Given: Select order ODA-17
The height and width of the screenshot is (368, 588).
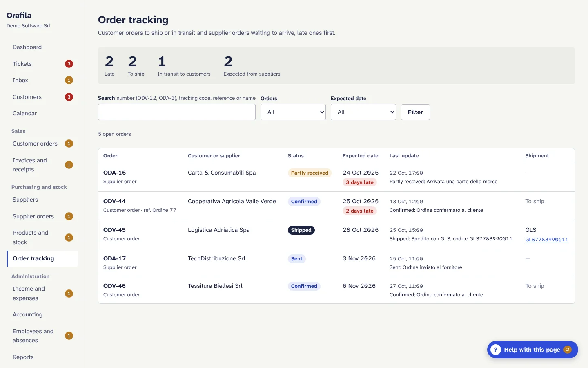Looking at the screenshot, I should 114,258.
